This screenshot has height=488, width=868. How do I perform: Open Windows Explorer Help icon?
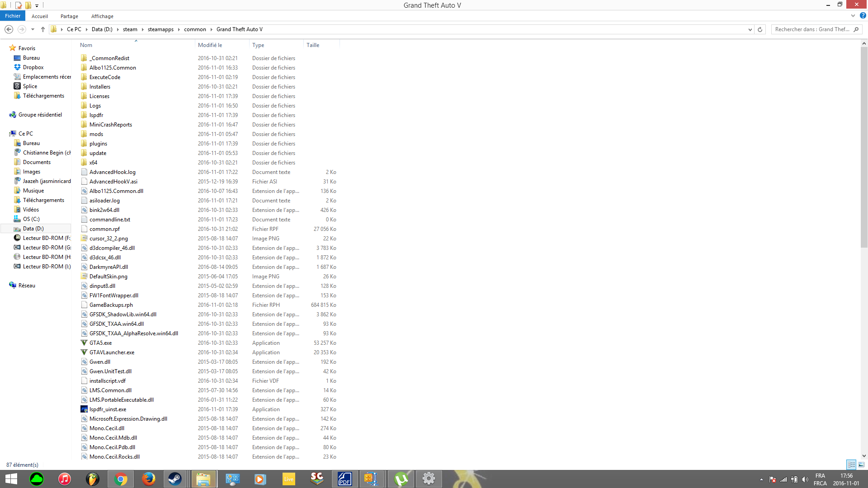coord(863,15)
